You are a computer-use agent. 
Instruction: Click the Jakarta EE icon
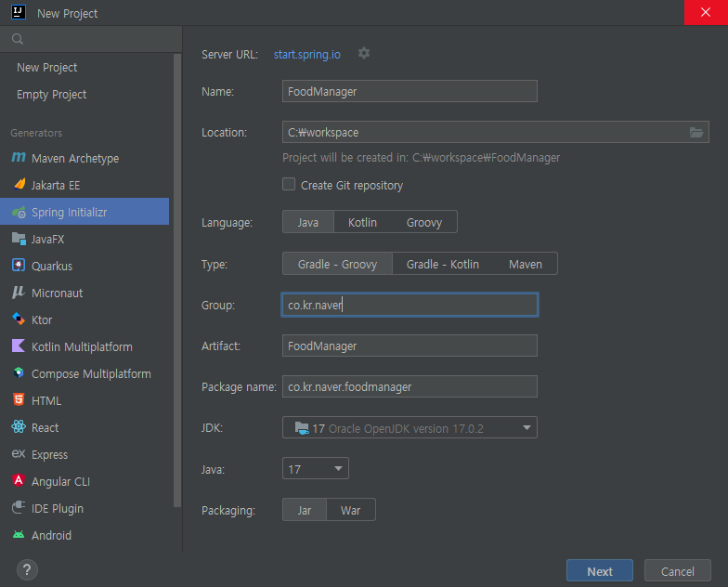[19, 184]
